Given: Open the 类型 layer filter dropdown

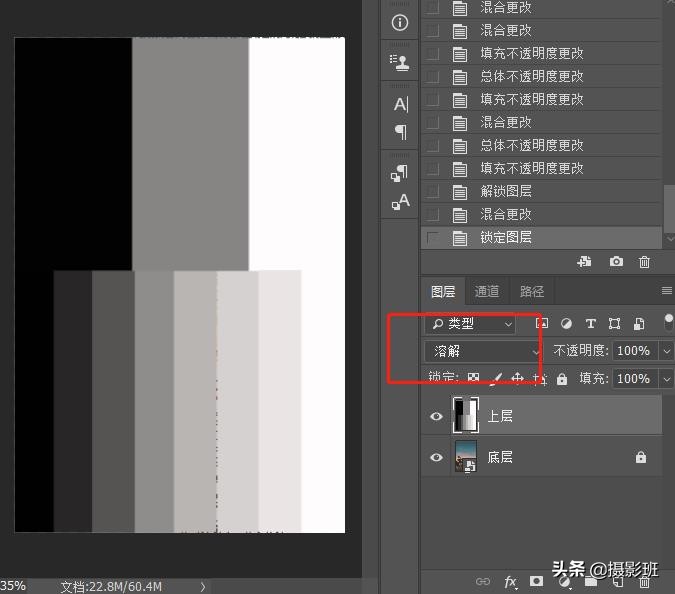Looking at the screenshot, I should pos(472,324).
